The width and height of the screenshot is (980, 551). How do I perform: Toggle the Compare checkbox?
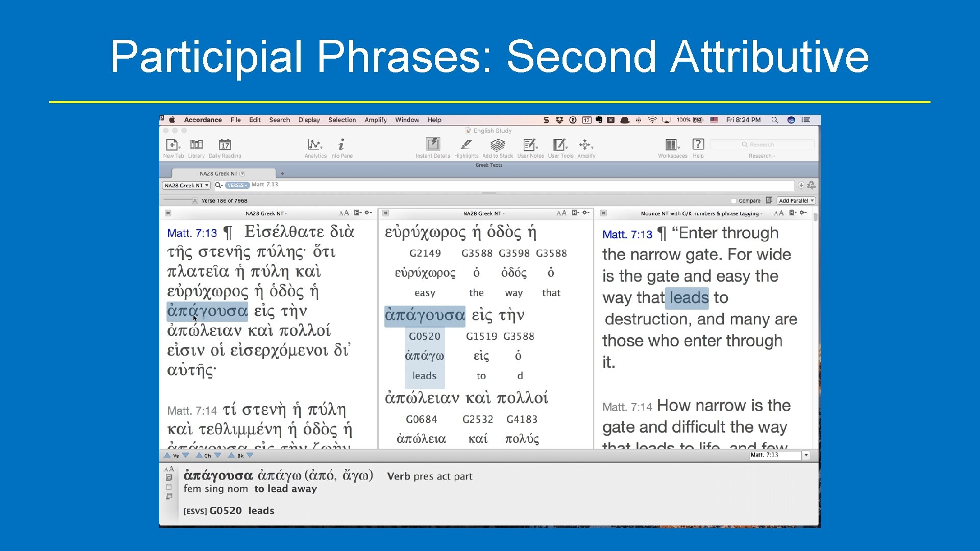[733, 201]
